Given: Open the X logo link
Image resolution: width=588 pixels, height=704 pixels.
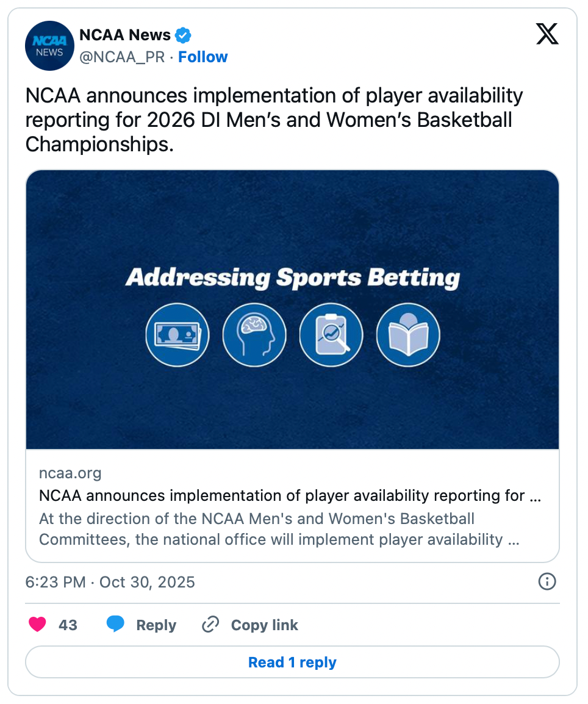Looking at the screenshot, I should pyautogui.click(x=547, y=34).
